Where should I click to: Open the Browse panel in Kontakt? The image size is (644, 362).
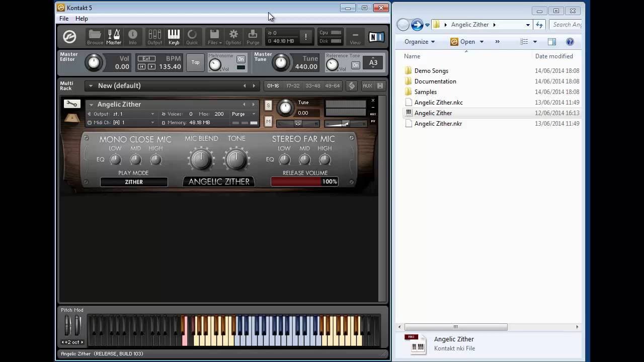[95, 37]
